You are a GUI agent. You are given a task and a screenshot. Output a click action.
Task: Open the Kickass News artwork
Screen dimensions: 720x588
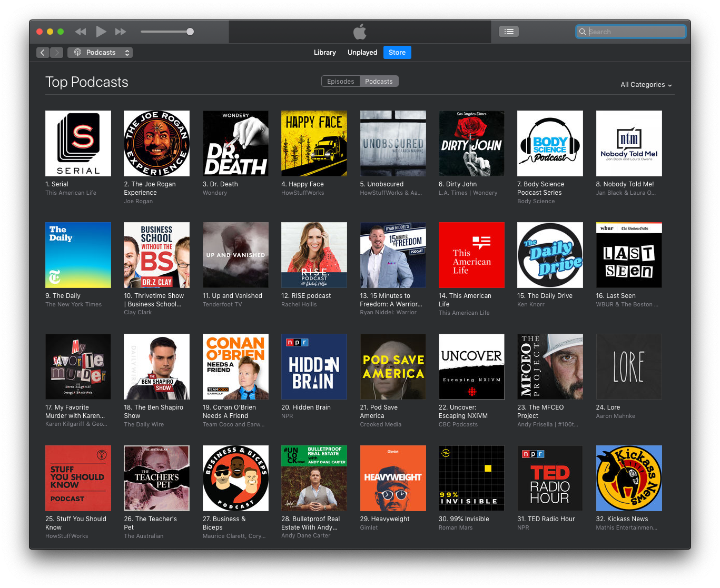629,478
